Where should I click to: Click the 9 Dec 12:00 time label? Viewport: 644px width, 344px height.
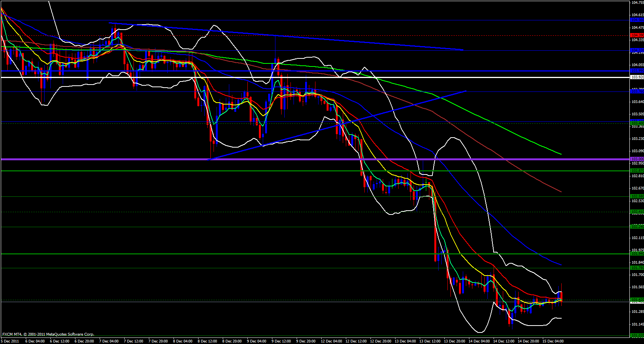(x=281, y=341)
